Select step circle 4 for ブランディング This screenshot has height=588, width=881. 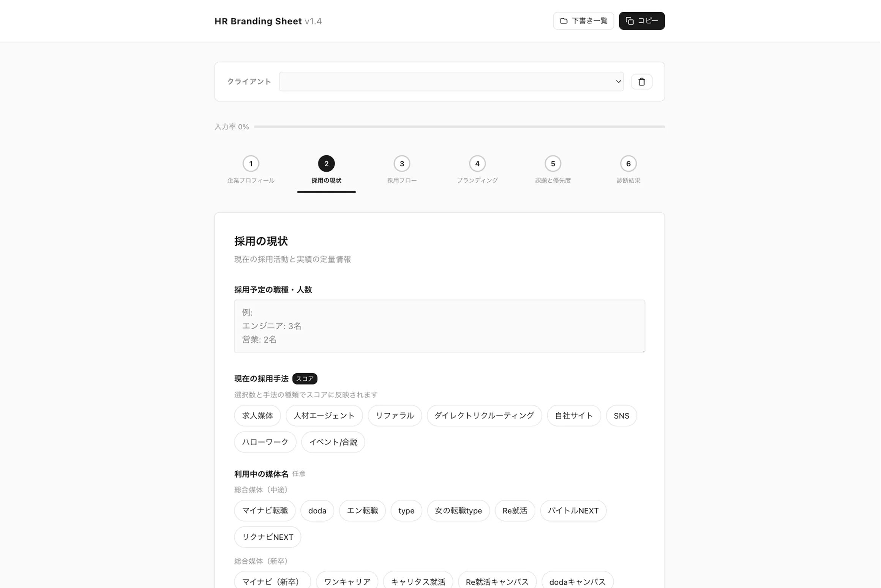pos(477,164)
